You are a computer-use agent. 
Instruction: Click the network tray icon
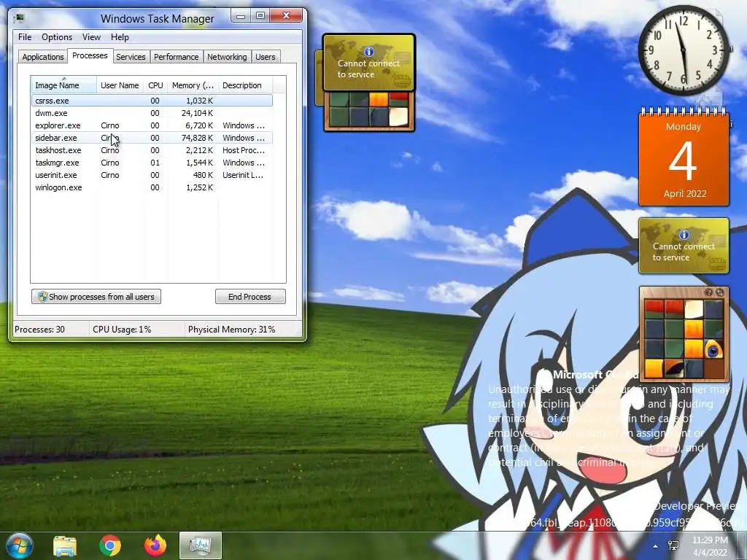point(673,545)
